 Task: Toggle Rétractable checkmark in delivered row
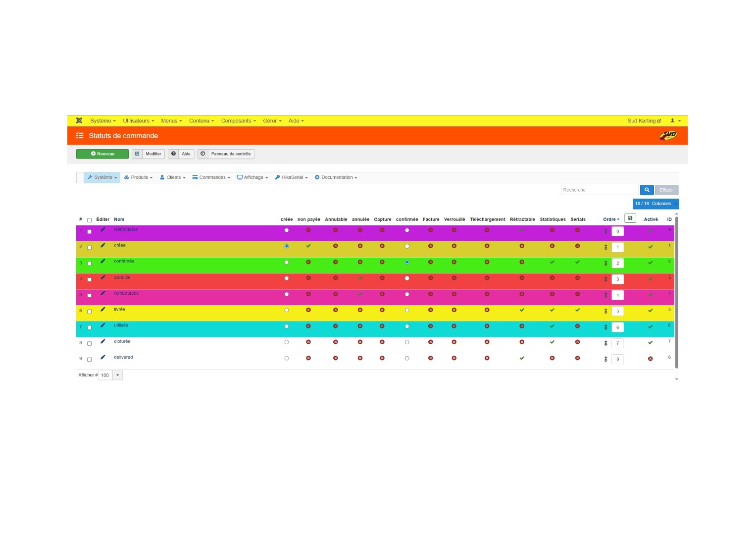(x=522, y=358)
